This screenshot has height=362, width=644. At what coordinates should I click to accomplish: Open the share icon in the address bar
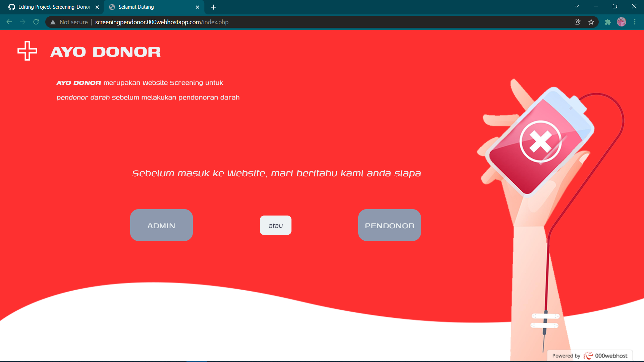(x=578, y=22)
